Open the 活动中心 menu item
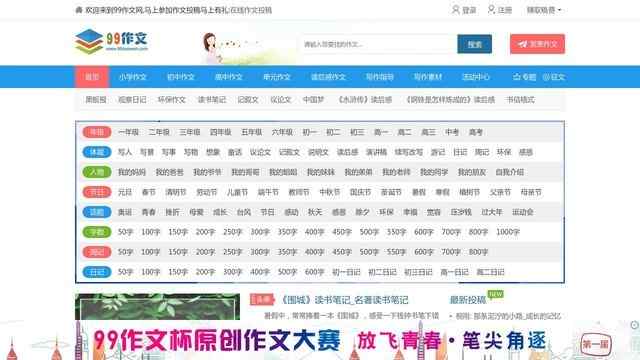 [x=476, y=77]
